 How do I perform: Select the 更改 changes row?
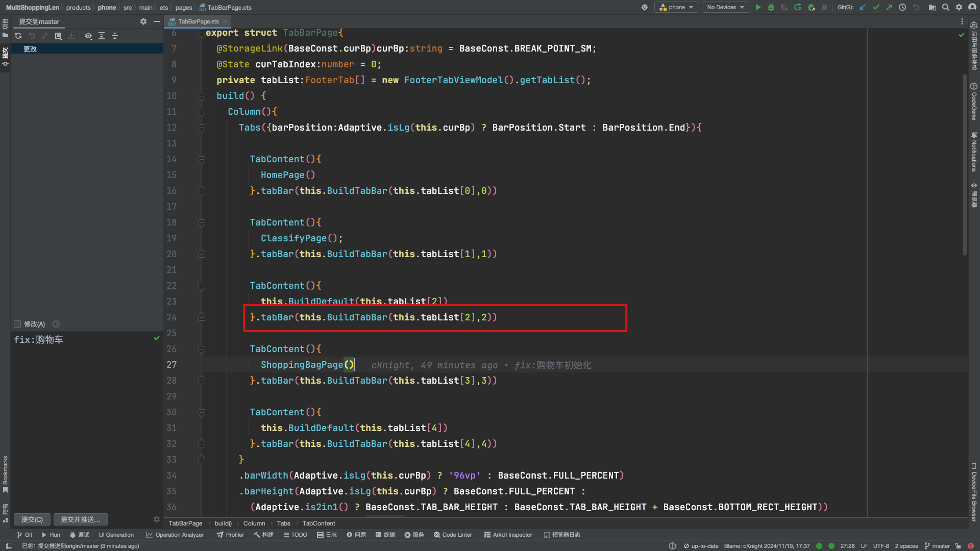87,49
